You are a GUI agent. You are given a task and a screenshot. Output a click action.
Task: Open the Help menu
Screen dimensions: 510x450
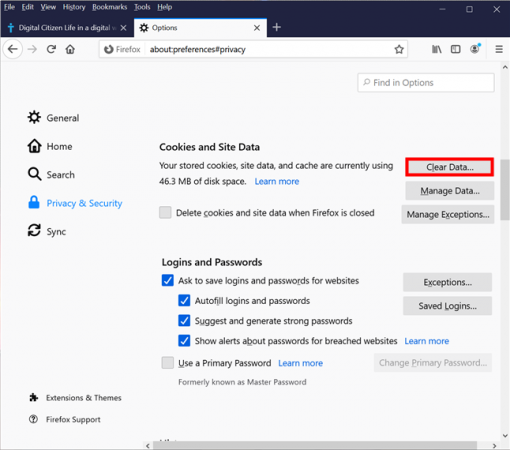pos(165,7)
